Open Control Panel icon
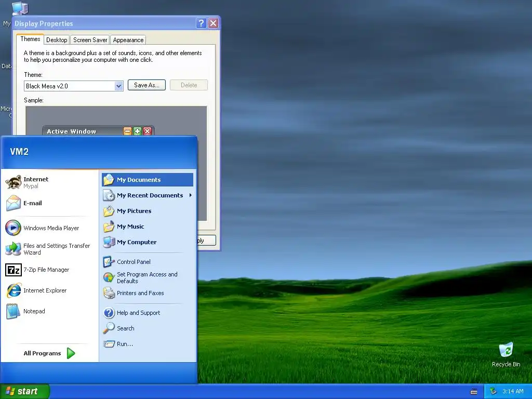This screenshot has height=399, width=532. [109, 262]
